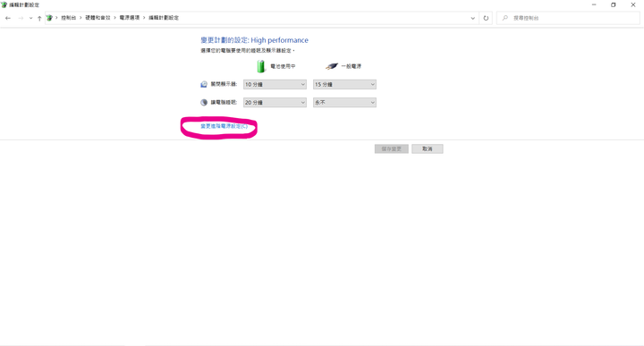
Task: Click the 讓電腦睡眠 label
Action: [x=224, y=102]
